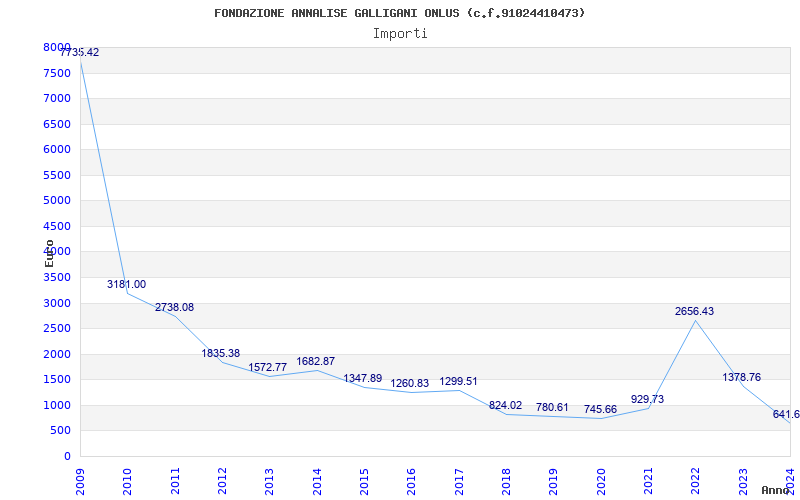Click the y-axis label 3000
Image resolution: width=800 pixels, height=500 pixels.
coord(57,303)
